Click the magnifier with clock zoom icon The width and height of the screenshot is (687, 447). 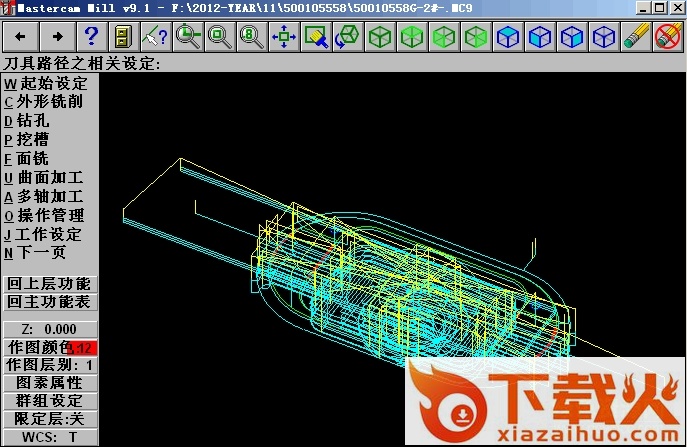(x=188, y=36)
